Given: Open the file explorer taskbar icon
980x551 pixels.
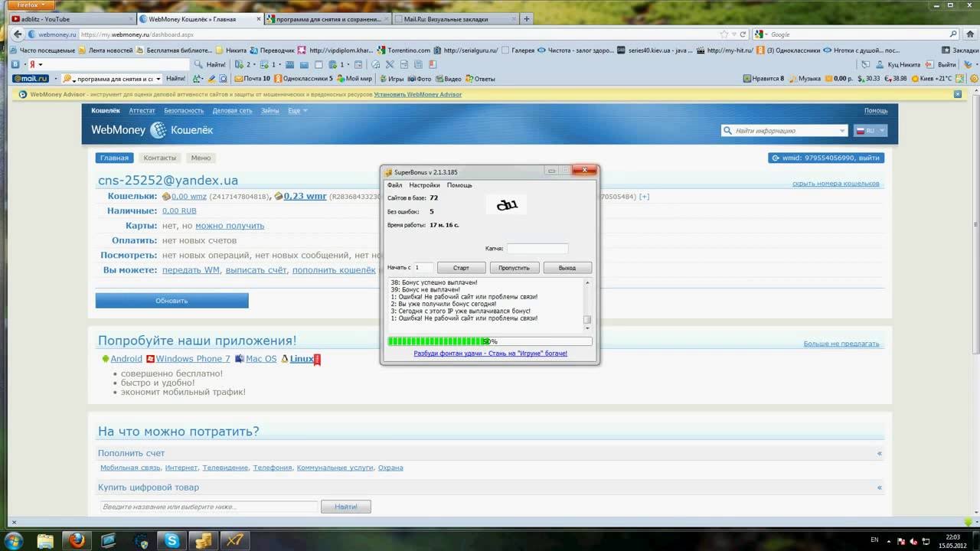Looking at the screenshot, I should pyautogui.click(x=46, y=540).
